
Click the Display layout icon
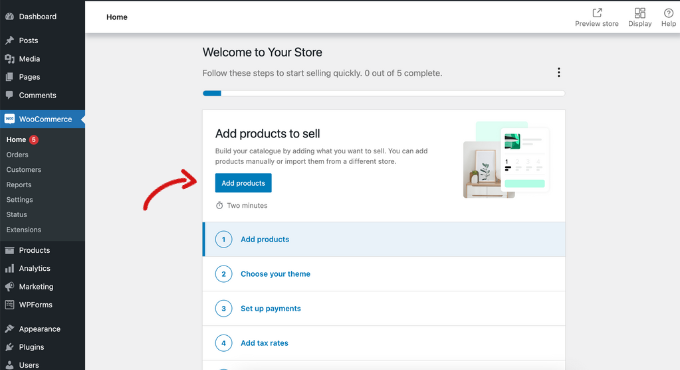(640, 13)
